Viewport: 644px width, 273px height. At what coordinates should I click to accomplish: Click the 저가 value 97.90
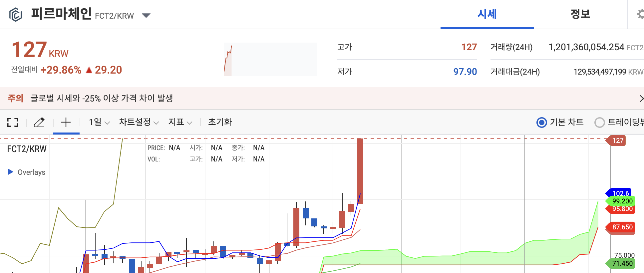(x=465, y=72)
